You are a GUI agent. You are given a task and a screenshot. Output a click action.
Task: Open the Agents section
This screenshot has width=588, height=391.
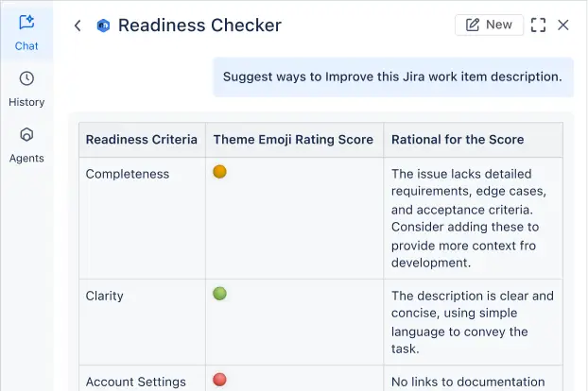point(26,145)
